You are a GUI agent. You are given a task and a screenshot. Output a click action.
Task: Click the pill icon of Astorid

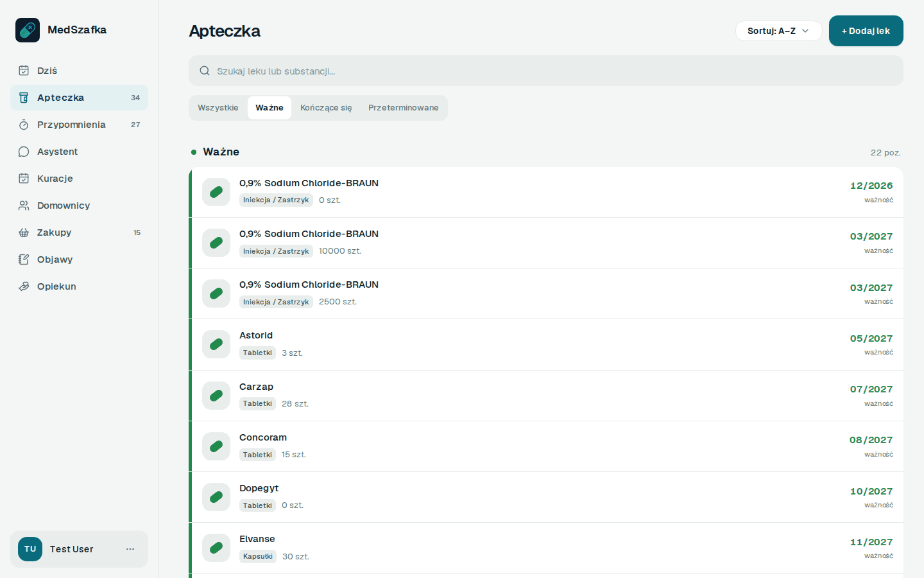[216, 344]
